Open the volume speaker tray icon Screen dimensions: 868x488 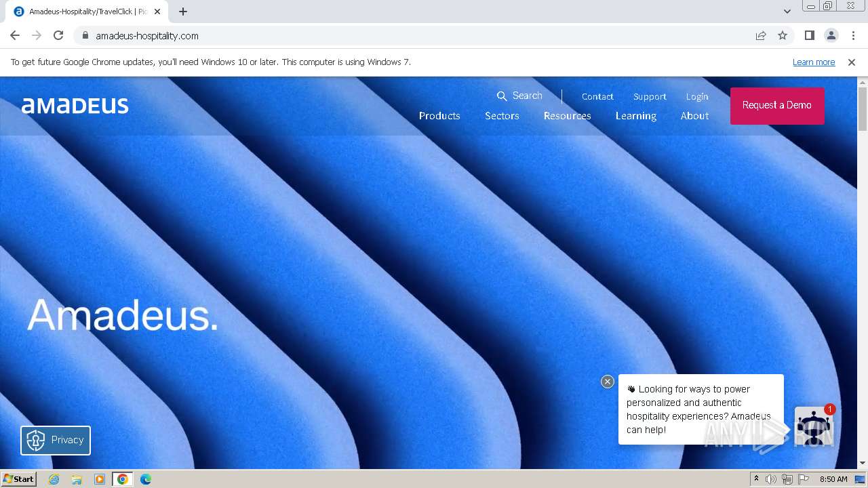[x=771, y=479]
